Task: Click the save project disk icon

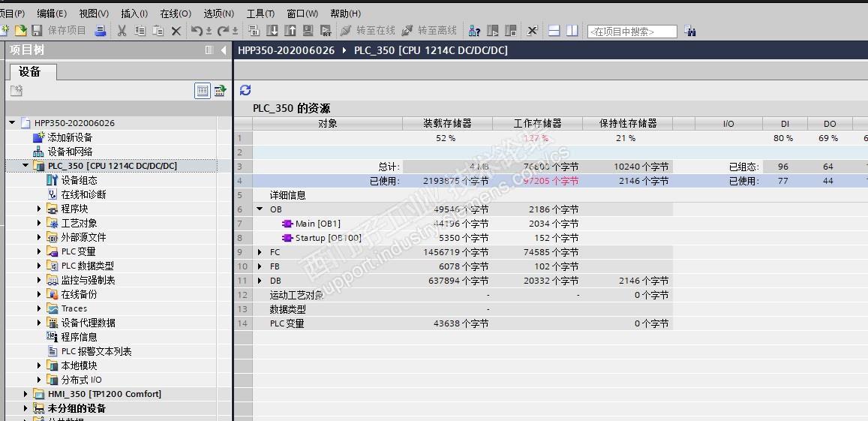Action: coord(37,31)
